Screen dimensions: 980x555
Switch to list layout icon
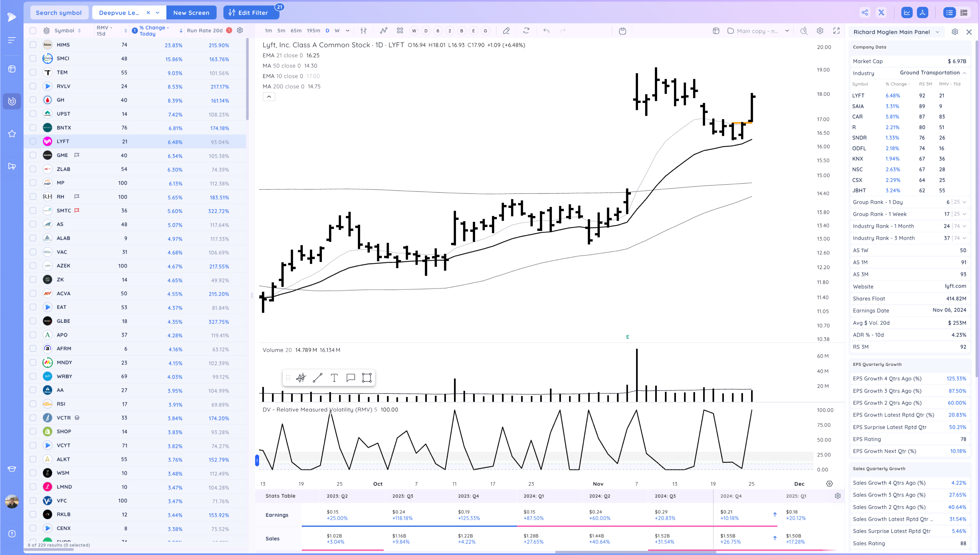(x=949, y=12)
